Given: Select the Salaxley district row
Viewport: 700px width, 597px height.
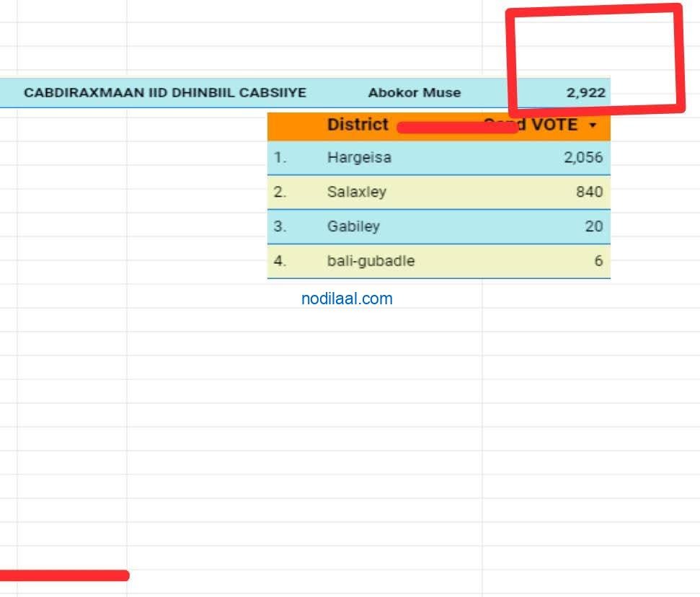Looking at the screenshot, I should [x=356, y=192].
